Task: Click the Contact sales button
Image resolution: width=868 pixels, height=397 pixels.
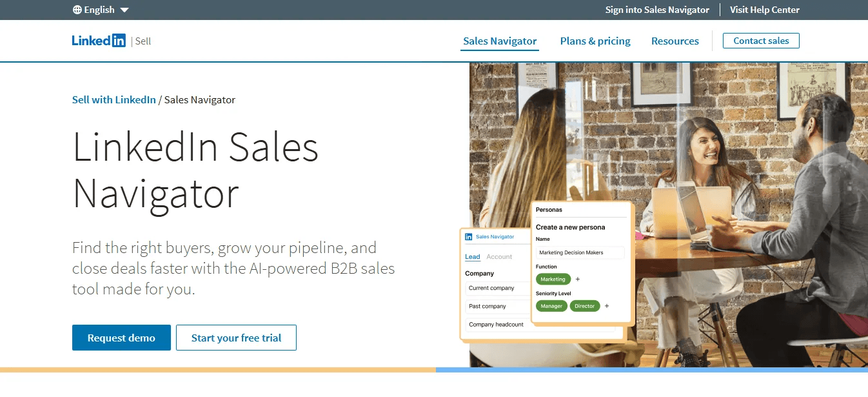Action: pyautogui.click(x=761, y=41)
